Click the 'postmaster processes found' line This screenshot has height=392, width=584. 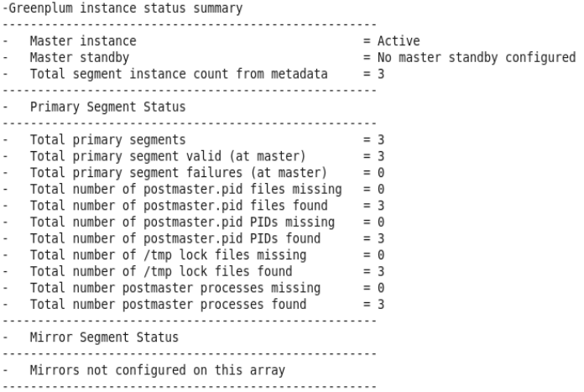coord(168,304)
